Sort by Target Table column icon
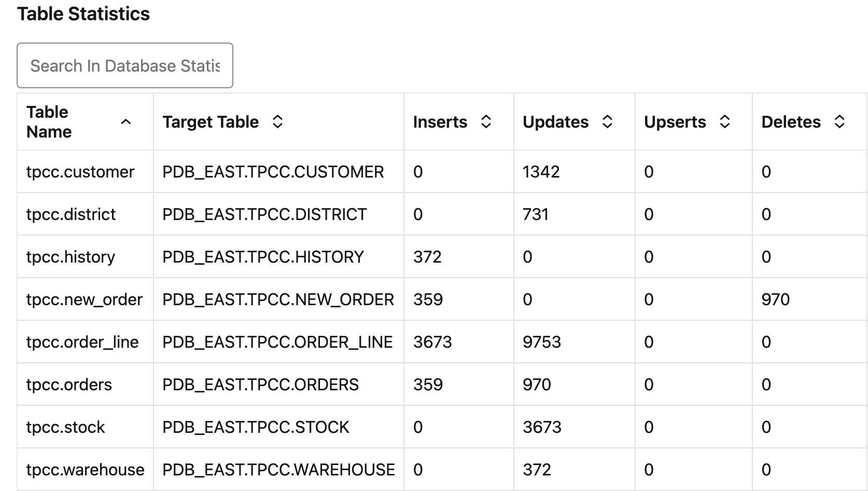 pos(277,122)
